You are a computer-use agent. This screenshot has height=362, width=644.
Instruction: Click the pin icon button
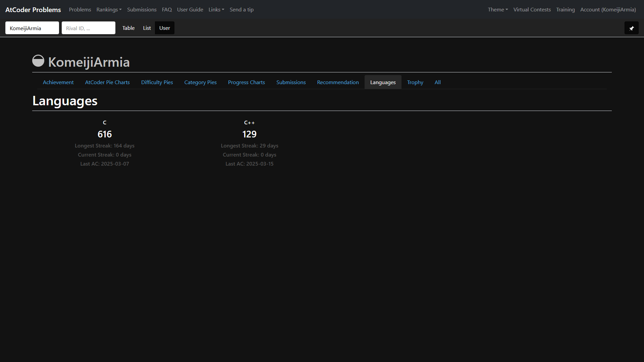(x=631, y=28)
